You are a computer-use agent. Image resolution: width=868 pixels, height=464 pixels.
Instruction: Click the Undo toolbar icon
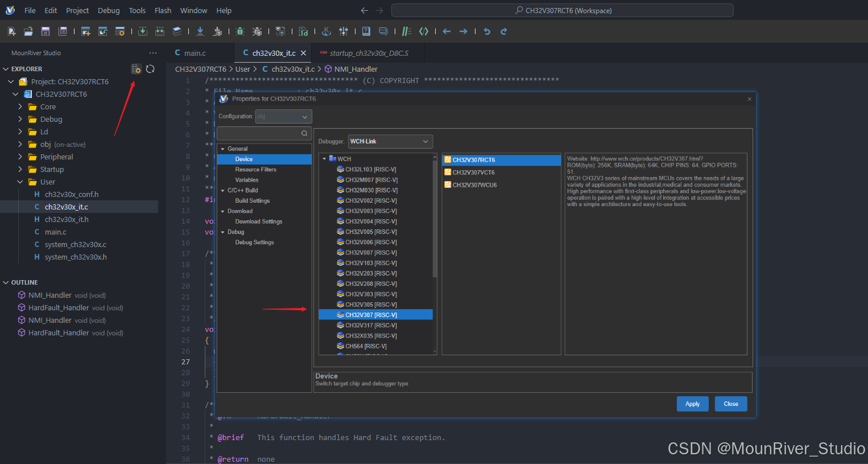(487, 31)
